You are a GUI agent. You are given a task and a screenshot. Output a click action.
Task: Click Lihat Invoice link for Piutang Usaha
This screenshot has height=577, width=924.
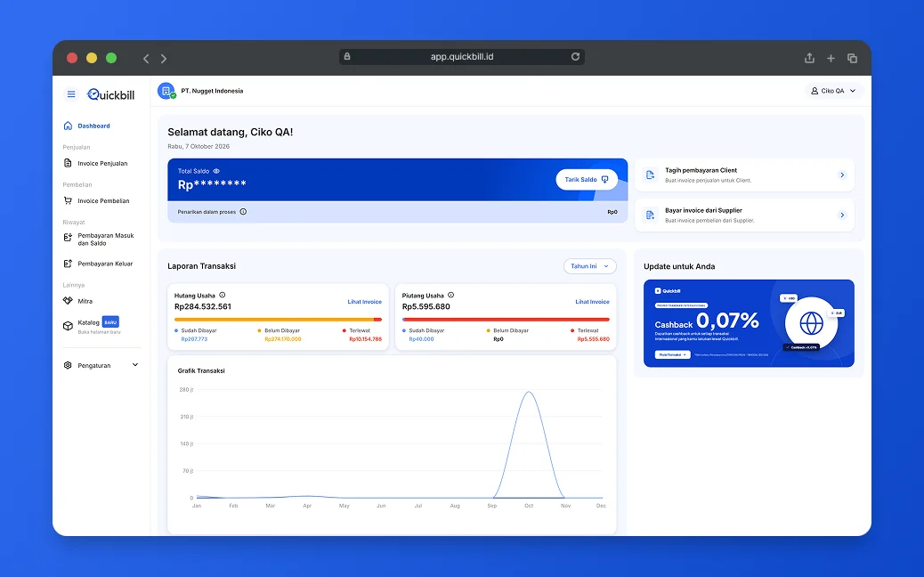(x=592, y=302)
